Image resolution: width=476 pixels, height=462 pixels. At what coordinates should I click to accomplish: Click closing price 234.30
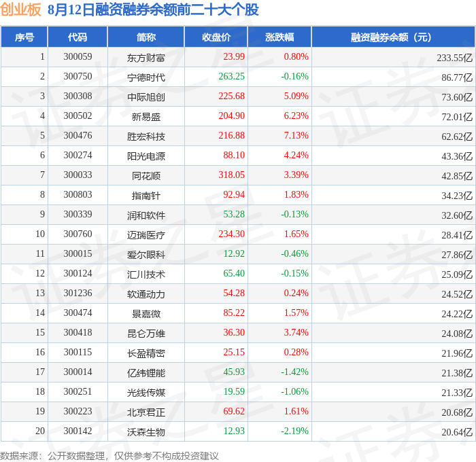point(231,234)
